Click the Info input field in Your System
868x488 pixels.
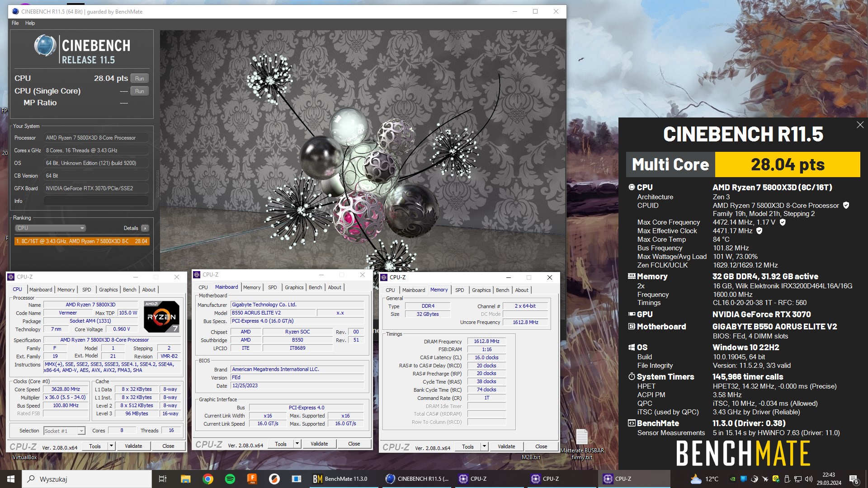[96, 201]
